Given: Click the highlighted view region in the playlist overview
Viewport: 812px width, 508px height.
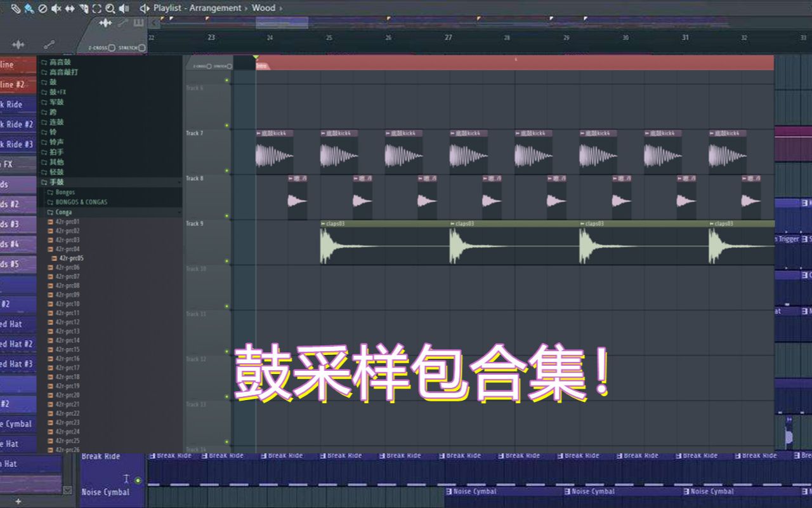Looking at the screenshot, I should [x=282, y=23].
